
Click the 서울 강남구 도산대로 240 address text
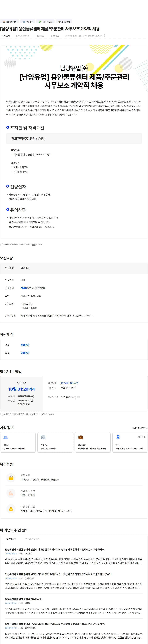coord(130,449)
